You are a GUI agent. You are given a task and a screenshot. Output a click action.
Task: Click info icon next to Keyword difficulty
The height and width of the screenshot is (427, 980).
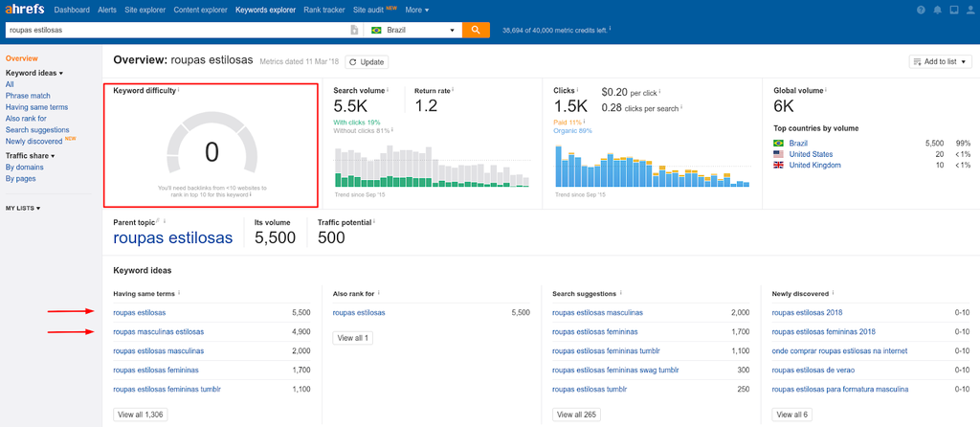(x=179, y=90)
